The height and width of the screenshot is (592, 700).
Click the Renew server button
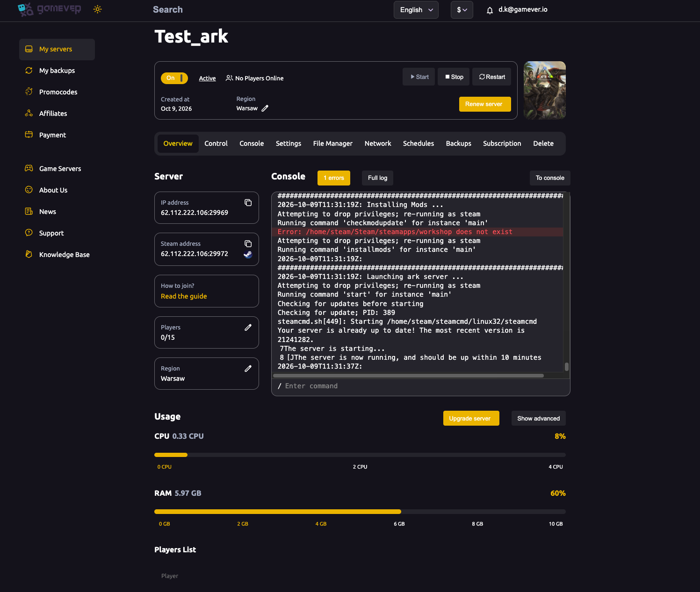coord(485,104)
